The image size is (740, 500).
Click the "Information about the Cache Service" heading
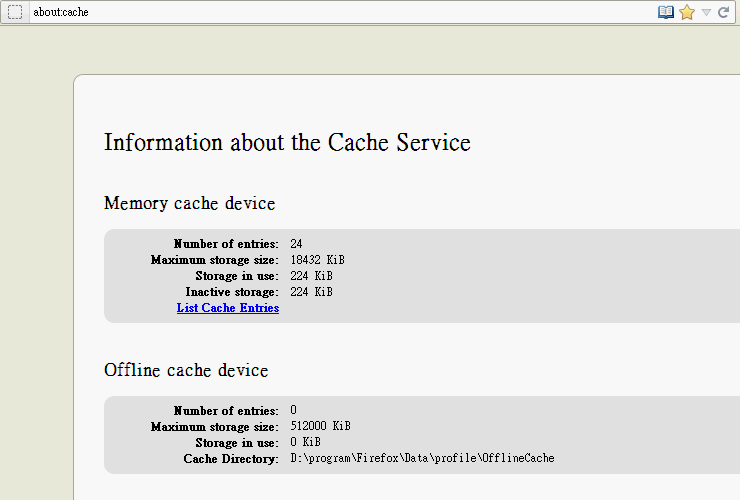287,142
